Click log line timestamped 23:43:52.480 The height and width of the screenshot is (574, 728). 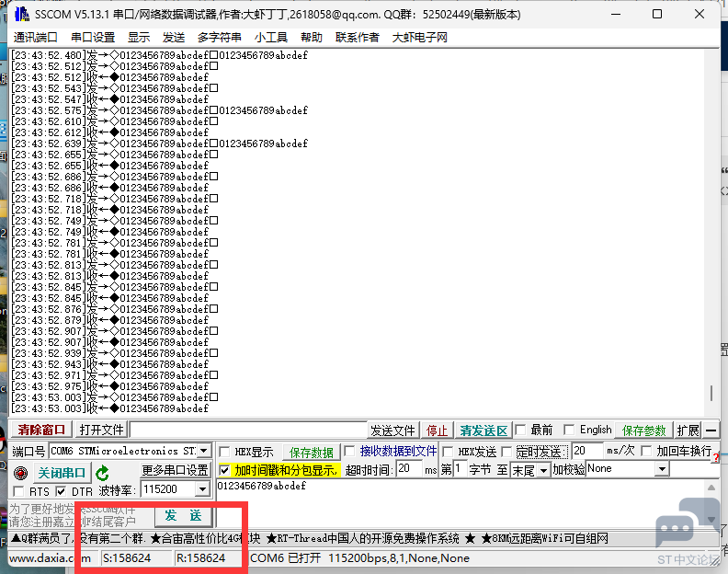(159, 55)
